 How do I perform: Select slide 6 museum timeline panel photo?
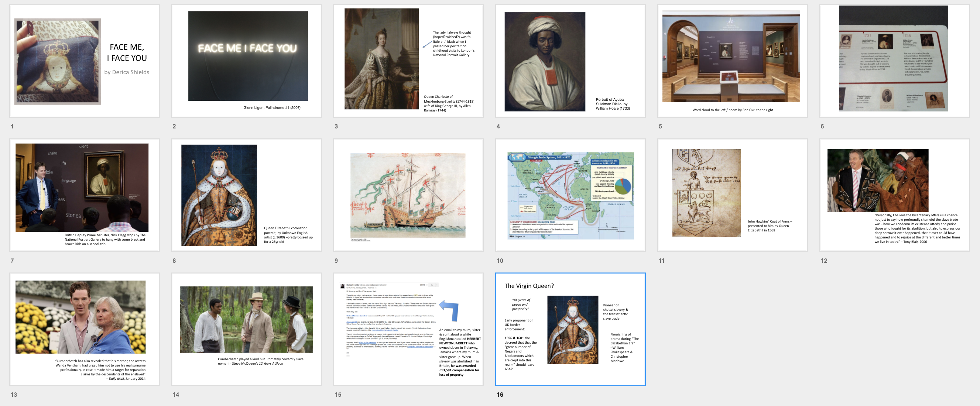click(x=894, y=61)
